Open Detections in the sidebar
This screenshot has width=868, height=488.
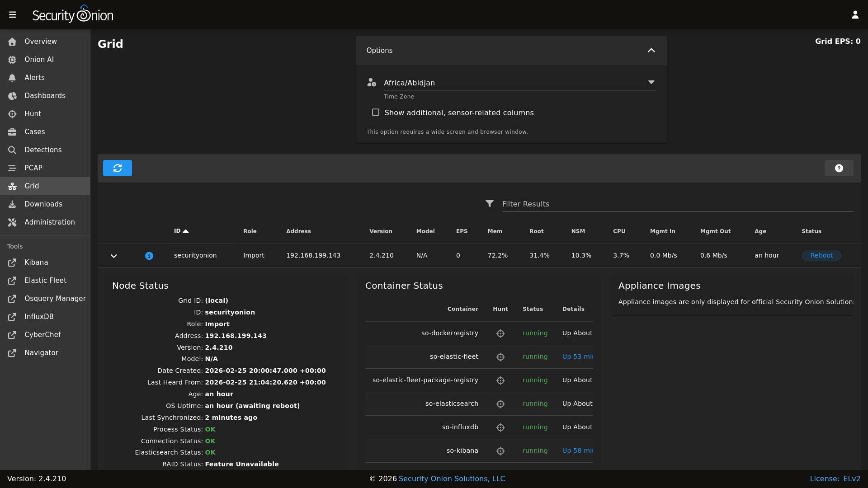(x=43, y=150)
